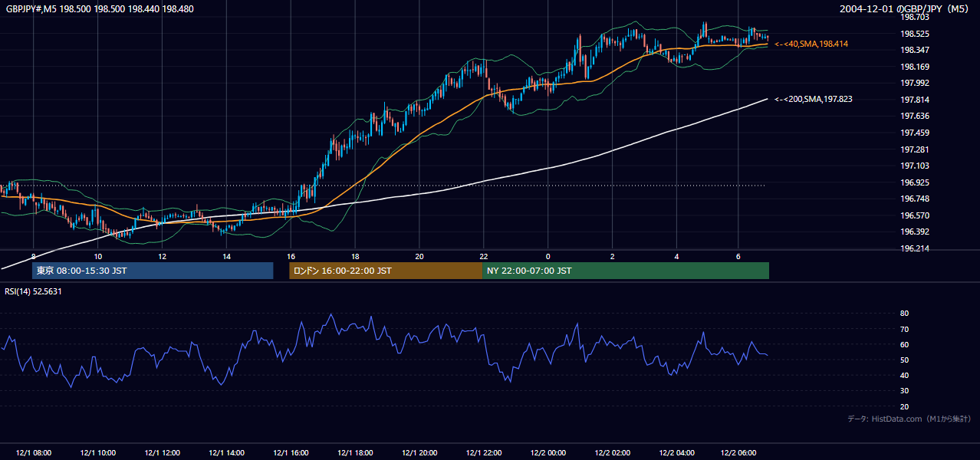Click RSI scale level 40
Viewport: 980px width, 460px height.
pyautogui.click(x=904, y=375)
